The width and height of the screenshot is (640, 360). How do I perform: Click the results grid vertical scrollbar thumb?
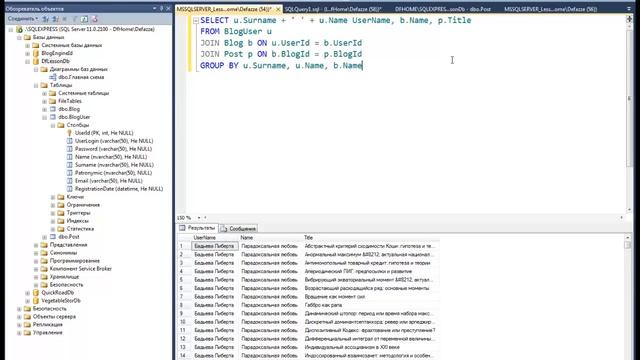coord(627,245)
